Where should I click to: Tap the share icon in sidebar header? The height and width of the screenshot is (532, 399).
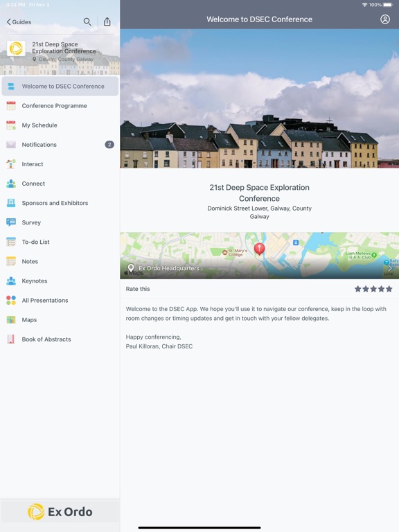click(x=107, y=21)
